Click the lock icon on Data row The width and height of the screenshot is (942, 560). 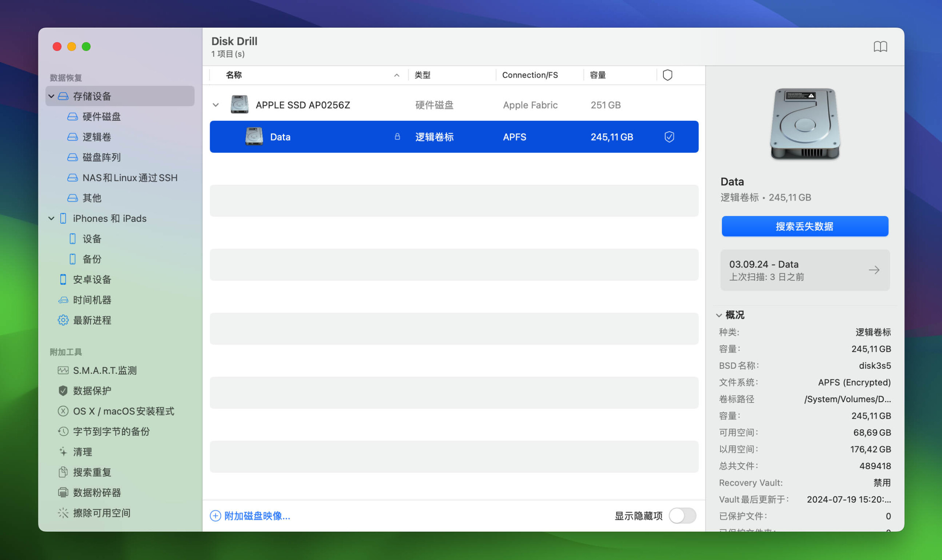(397, 137)
